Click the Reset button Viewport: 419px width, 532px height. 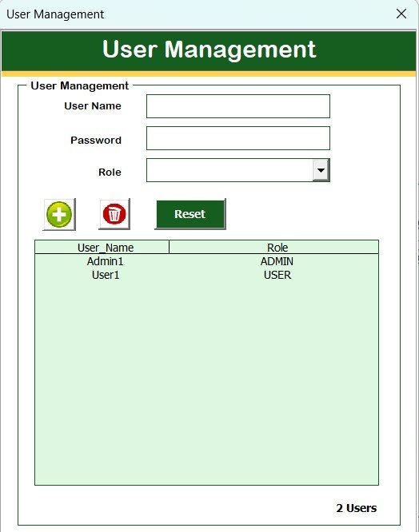(x=190, y=214)
